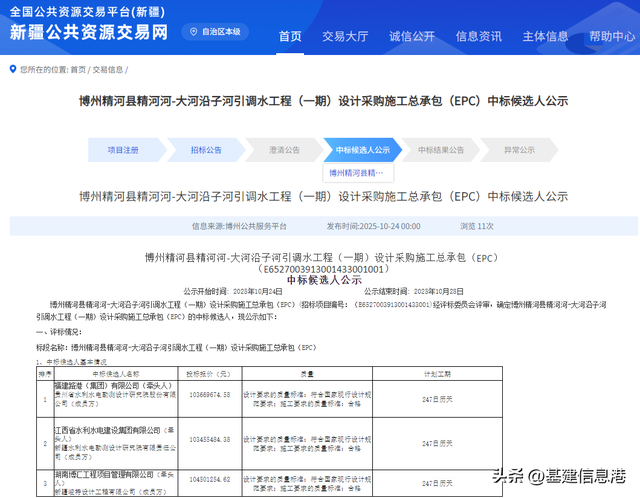Select 项目注册 process step
The image size is (640, 498).
click(x=127, y=150)
